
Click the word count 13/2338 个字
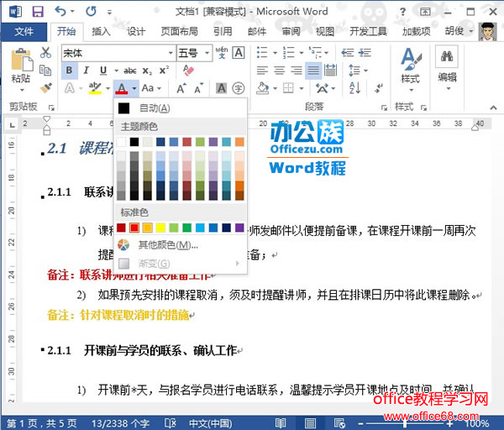coord(120,423)
